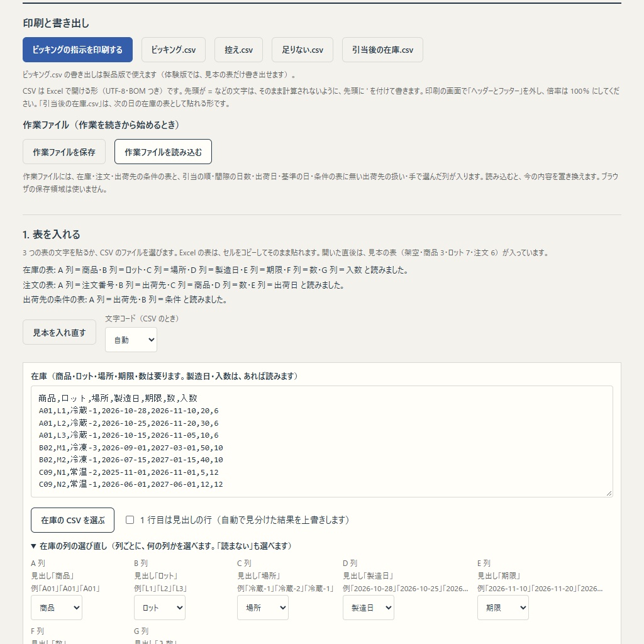Open the C 列 dropdown showing 場所
The width and height of the screenshot is (644, 644).
point(262,608)
